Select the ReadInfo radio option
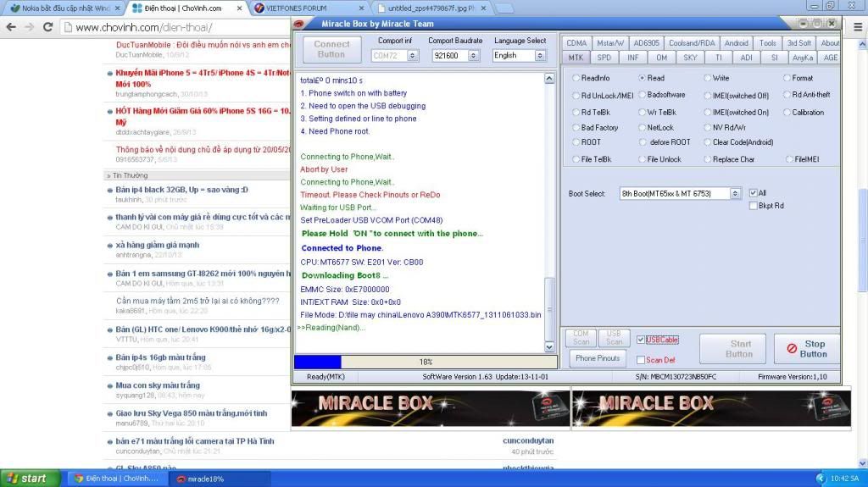868x487 pixels. point(576,78)
